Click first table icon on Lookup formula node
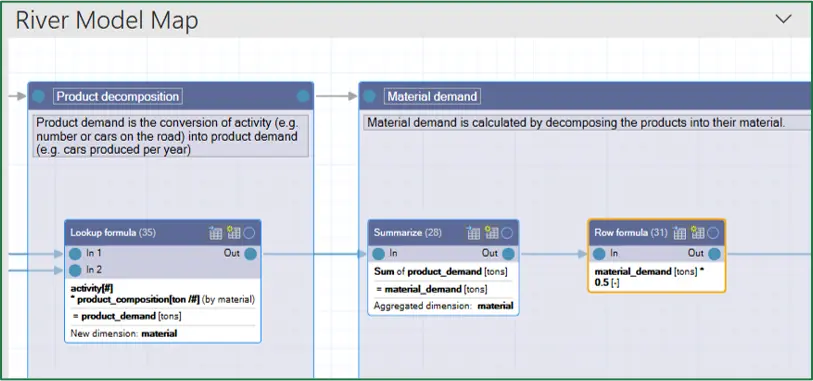 (215, 233)
